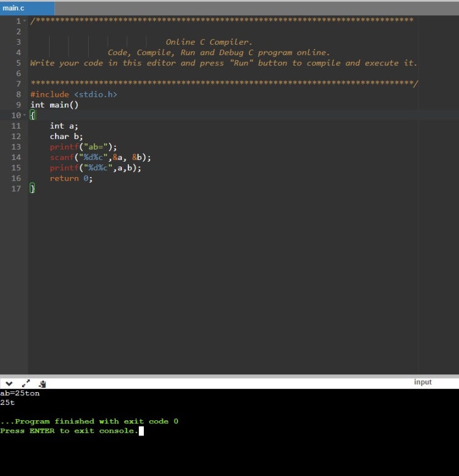The height and width of the screenshot is (476, 459).
Task: Place cursor on the return 0 statement
Action: (x=70, y=178)
